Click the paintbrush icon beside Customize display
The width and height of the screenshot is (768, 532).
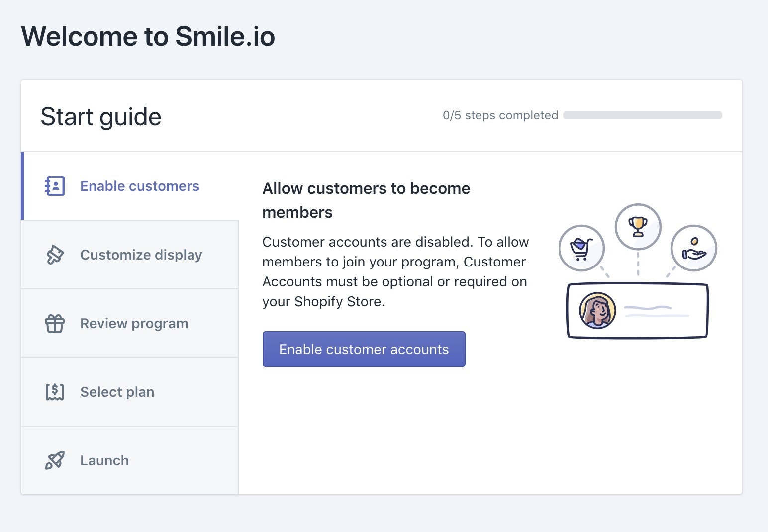coord(55,255)
